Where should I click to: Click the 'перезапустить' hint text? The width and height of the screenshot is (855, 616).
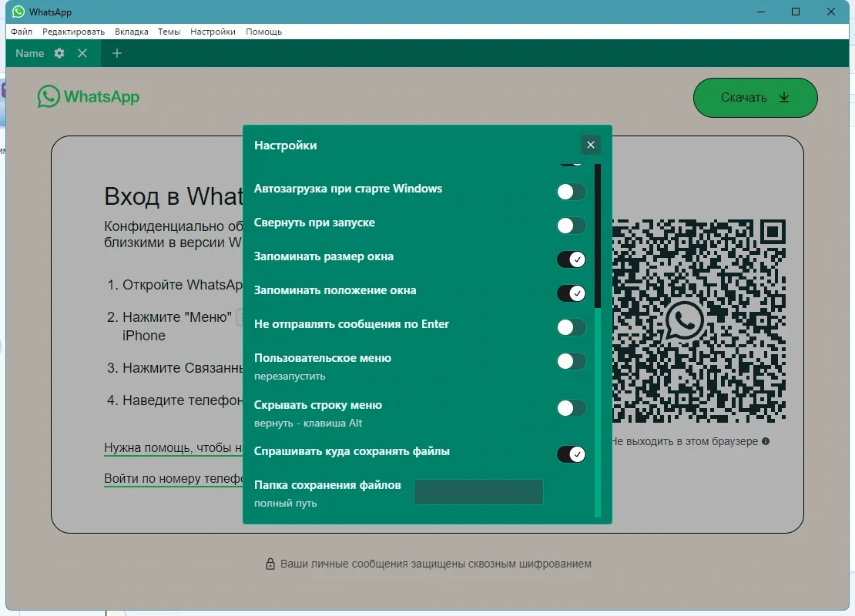[x=290, y=376]
